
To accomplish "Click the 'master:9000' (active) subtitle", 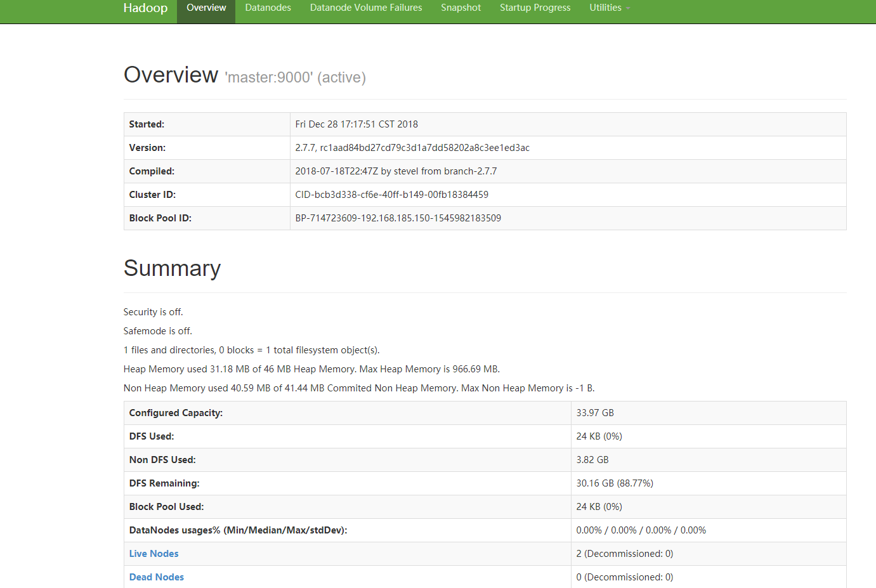I will [296, 77].
